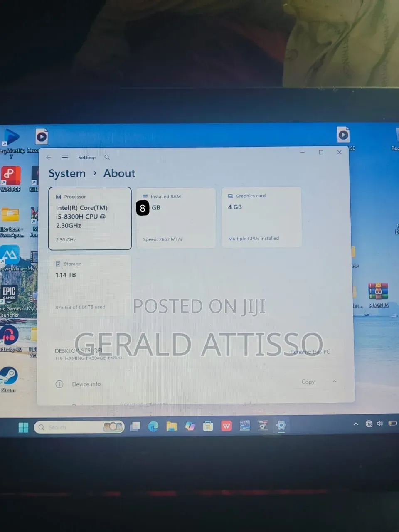The height and width of the screenshot is (532, 399).
Task: Click 'Multiple GPUs installed' text
Action: 254,239
